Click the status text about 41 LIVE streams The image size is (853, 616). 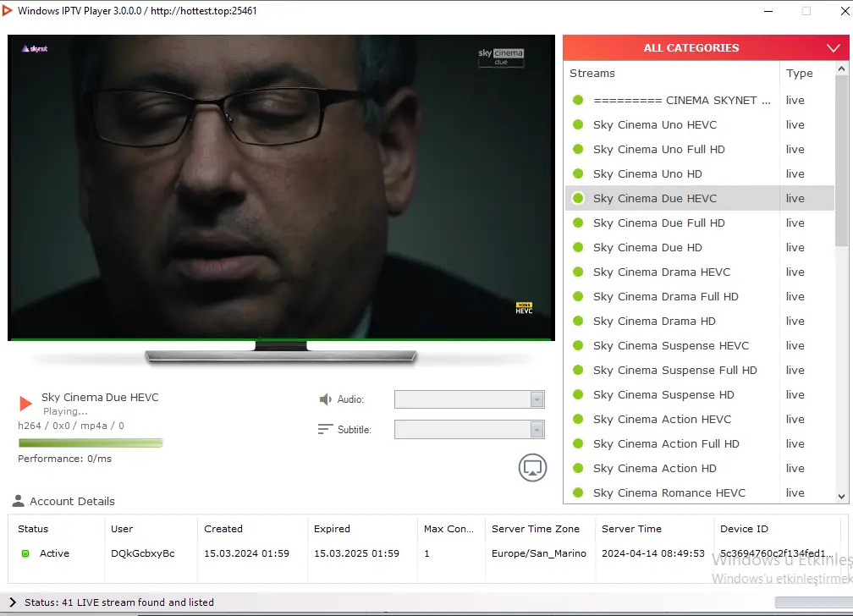pos(119,602)
